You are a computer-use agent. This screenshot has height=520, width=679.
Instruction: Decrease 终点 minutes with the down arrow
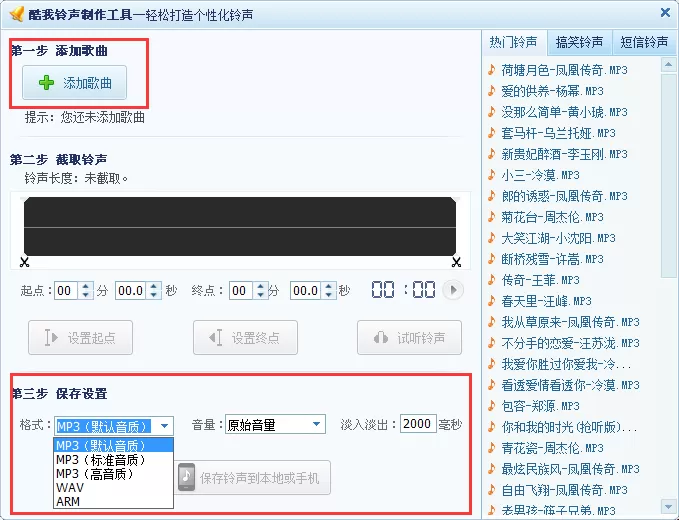click(x=261, y=295)
